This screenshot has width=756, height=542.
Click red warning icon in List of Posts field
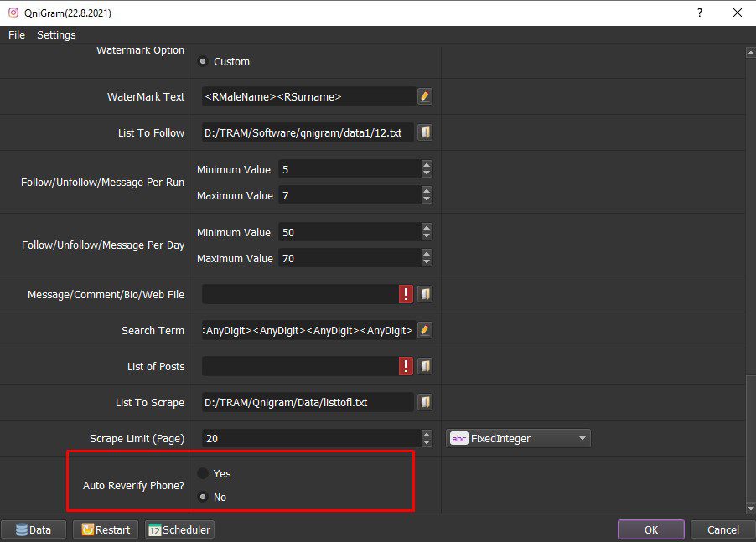(x=406, y=366)
